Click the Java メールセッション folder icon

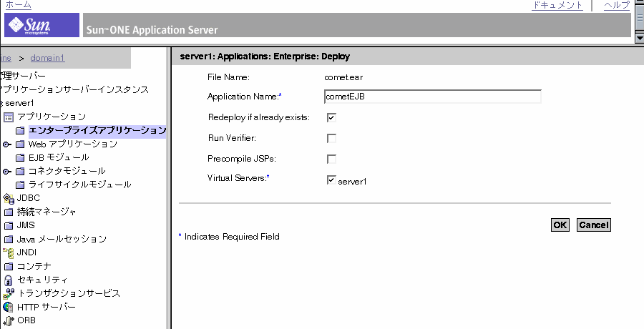pos(9,240)
